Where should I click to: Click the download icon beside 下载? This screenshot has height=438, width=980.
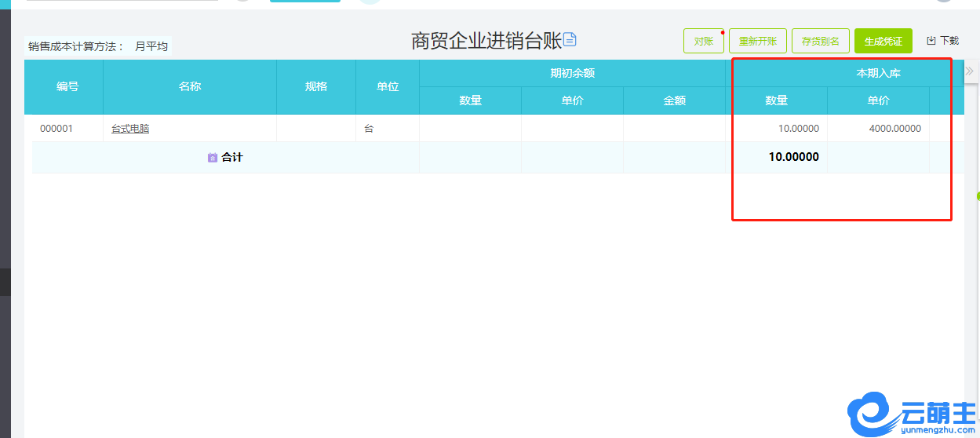click(931, 41)
